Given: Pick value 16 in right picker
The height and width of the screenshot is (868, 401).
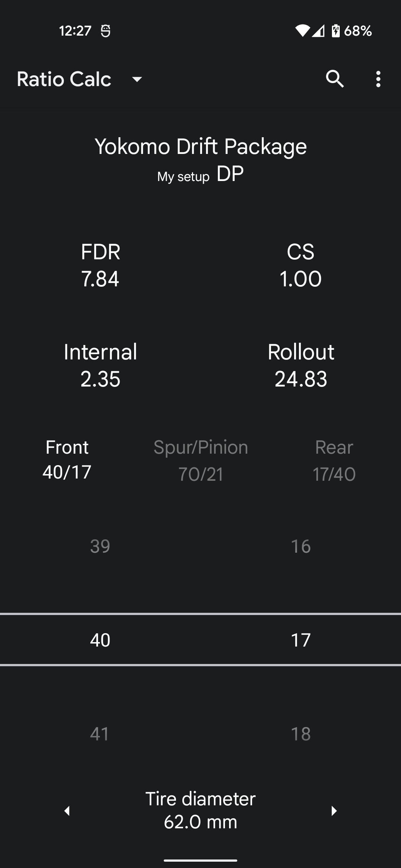Looking at the screenshot, I should [301, 546].
